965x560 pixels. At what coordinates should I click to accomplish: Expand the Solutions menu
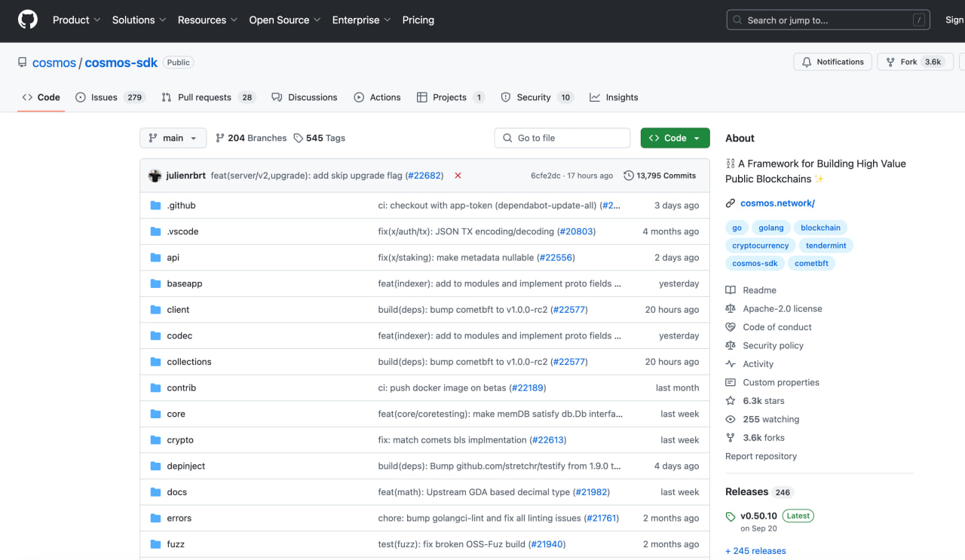click(x=139, y=20)
